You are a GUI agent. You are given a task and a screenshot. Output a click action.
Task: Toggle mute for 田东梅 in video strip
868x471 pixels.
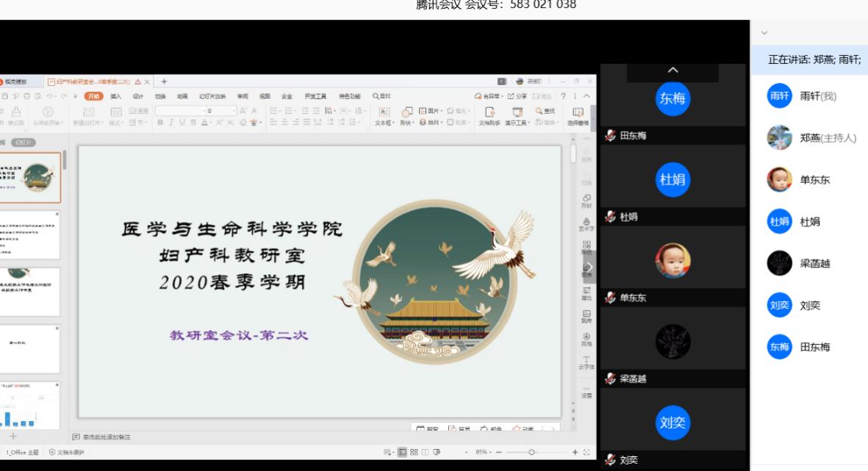pyautogui.click(x=610, y=136)
